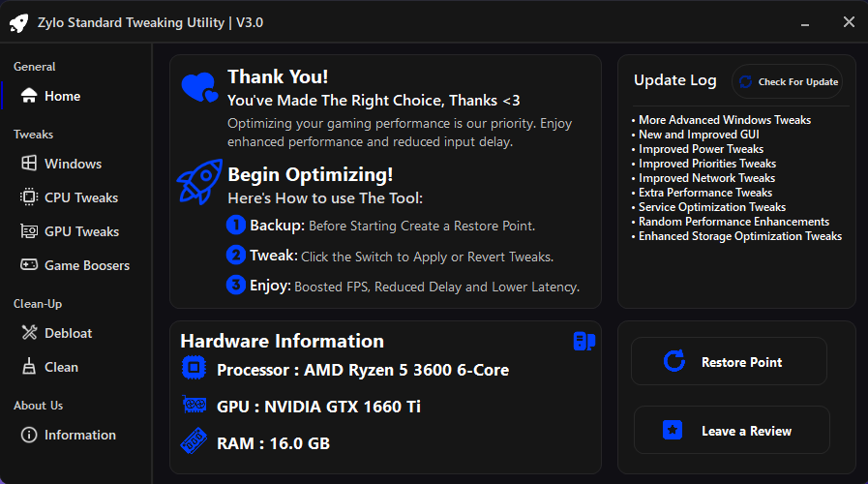Click the rocket app logo in title bar

point(18,22)
